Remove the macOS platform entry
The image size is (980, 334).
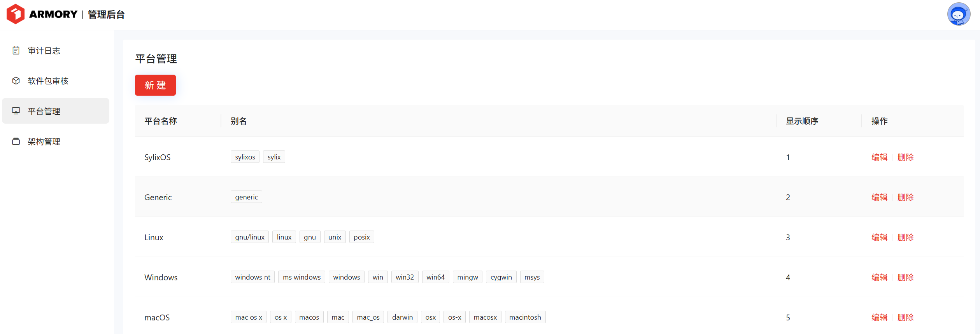[905, 317]
